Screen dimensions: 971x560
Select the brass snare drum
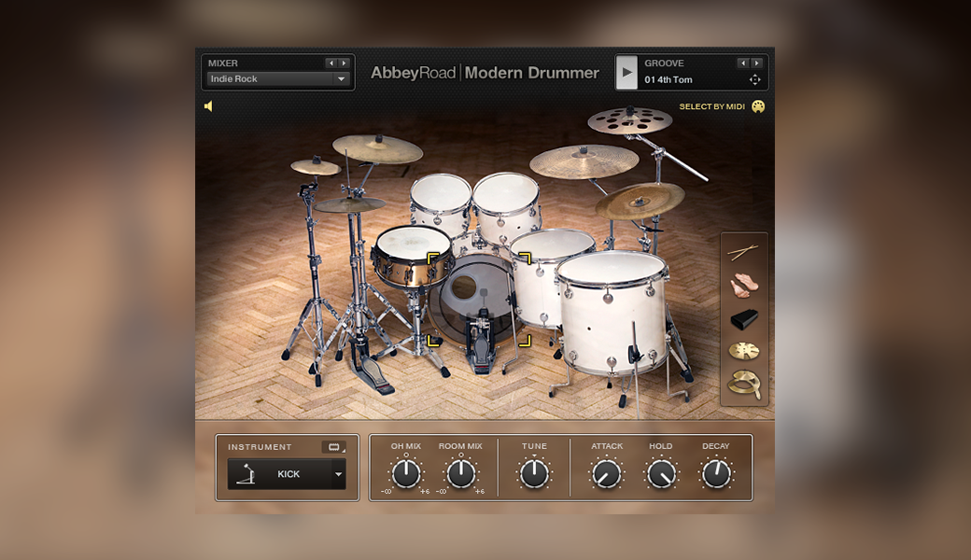point(413,259)
